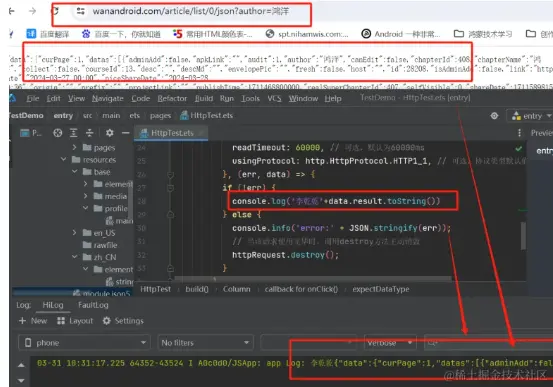
Task: Open the 鸿蒙技术学习 bookmark folder
Action: tap(483, 34)
